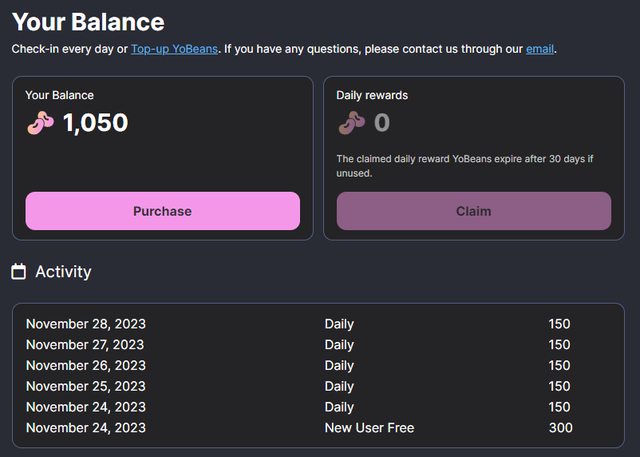Follow the email contact link

(x=540, y=48)
